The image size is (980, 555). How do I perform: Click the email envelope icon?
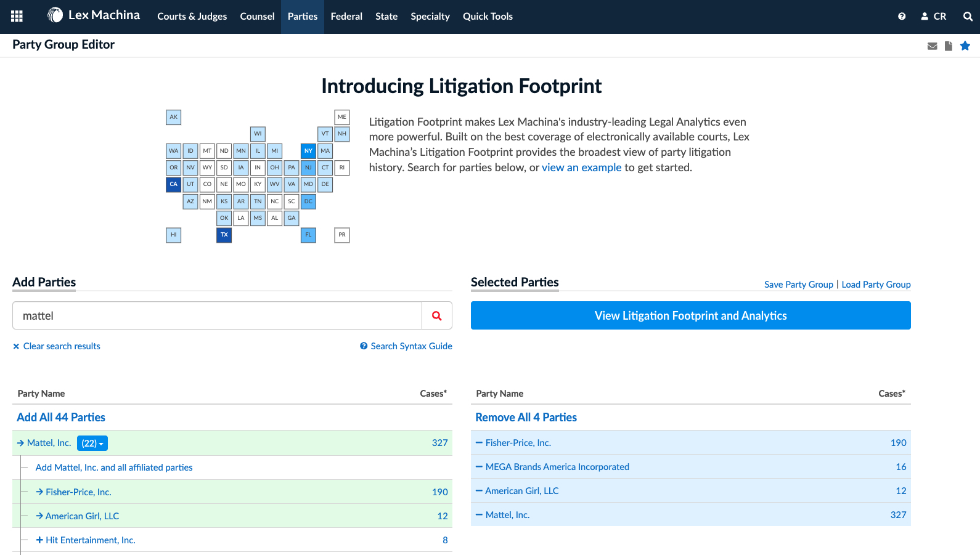(933, 46)
